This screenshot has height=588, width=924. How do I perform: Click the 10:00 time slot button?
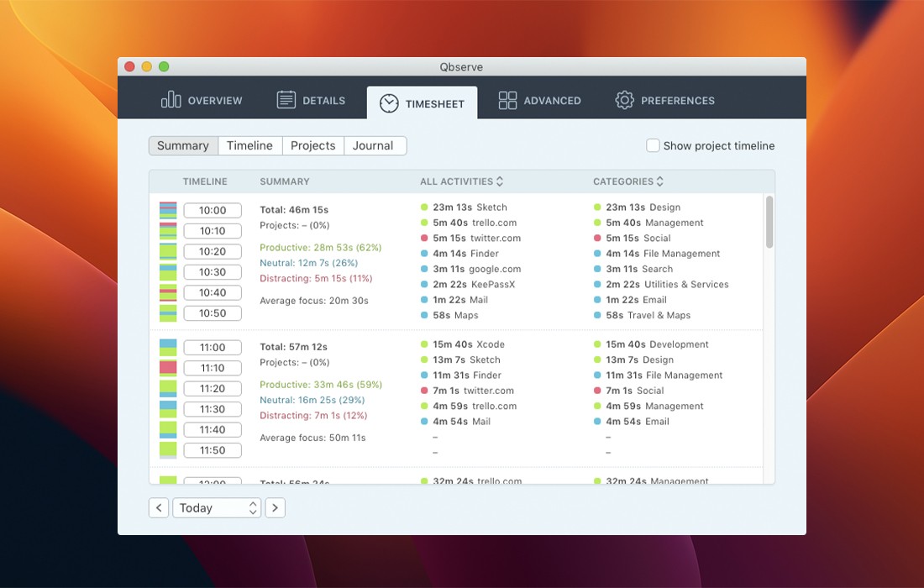tap(213, 210)
